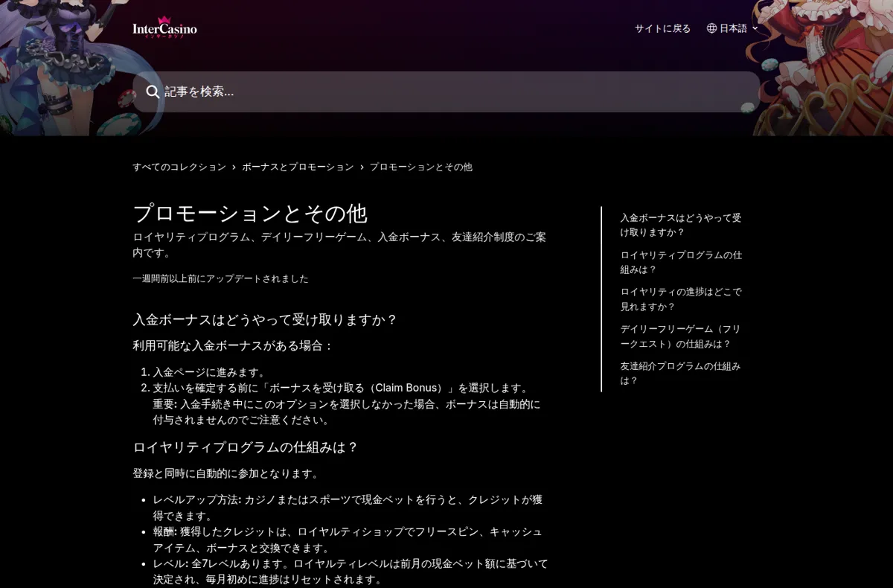Screen dimensions: 893x588
Task: Jump to 友達紹介プログラムの仕組みは sidebar link
Action: 681,373
